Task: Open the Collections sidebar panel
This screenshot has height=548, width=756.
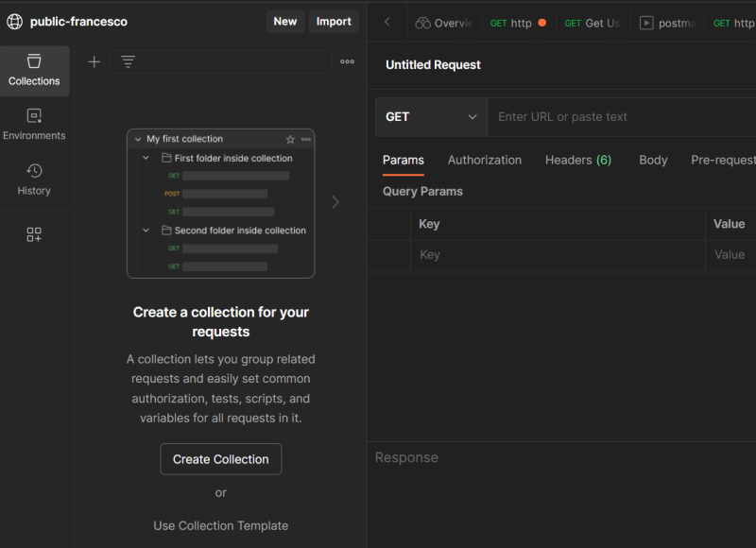Action: [x=34, y=70]
